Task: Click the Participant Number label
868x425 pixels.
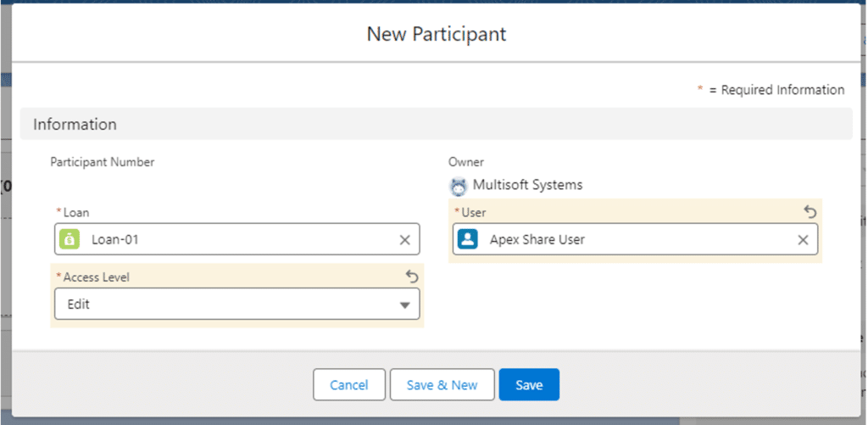Action: (x=103, y=162)
